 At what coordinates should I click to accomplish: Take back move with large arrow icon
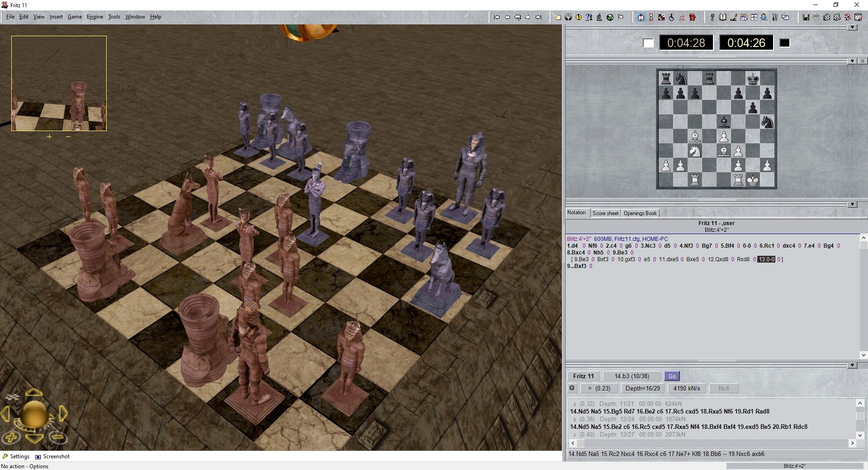pos(518,17)
